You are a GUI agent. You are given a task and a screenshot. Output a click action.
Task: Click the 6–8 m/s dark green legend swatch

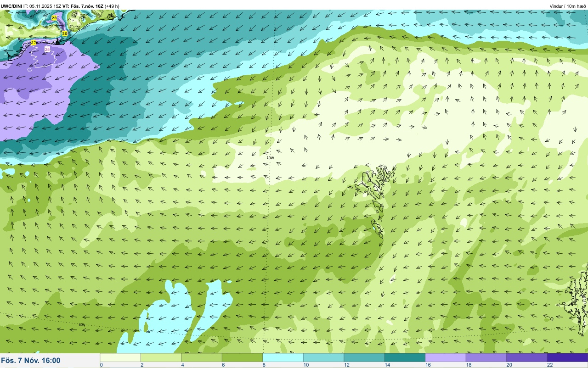click(242, 357)
